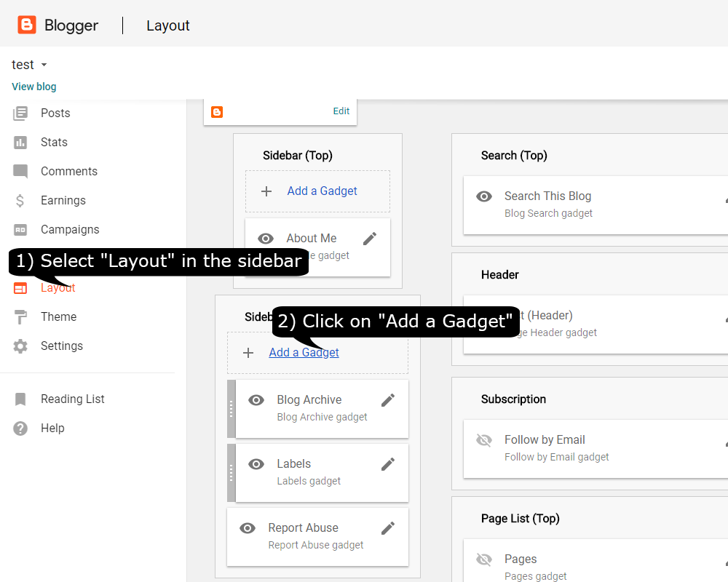
Task: Grab the Labels gadget drag handle
Action: pos(232,473)
